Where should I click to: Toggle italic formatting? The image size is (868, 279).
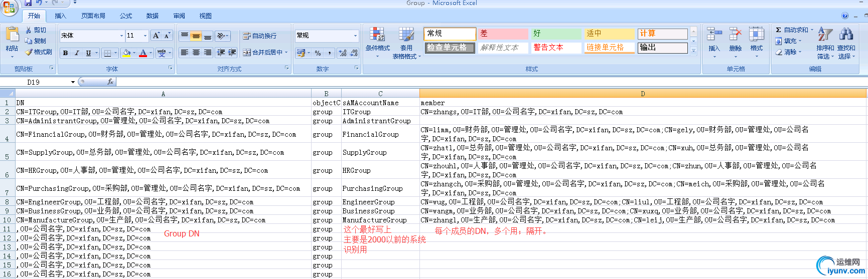(77, 53)
